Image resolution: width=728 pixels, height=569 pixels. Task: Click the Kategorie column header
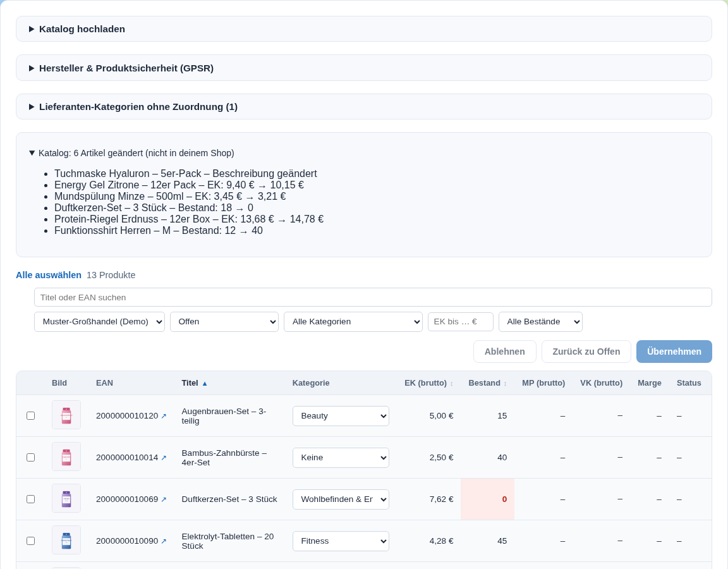click(x=311, y=383)
